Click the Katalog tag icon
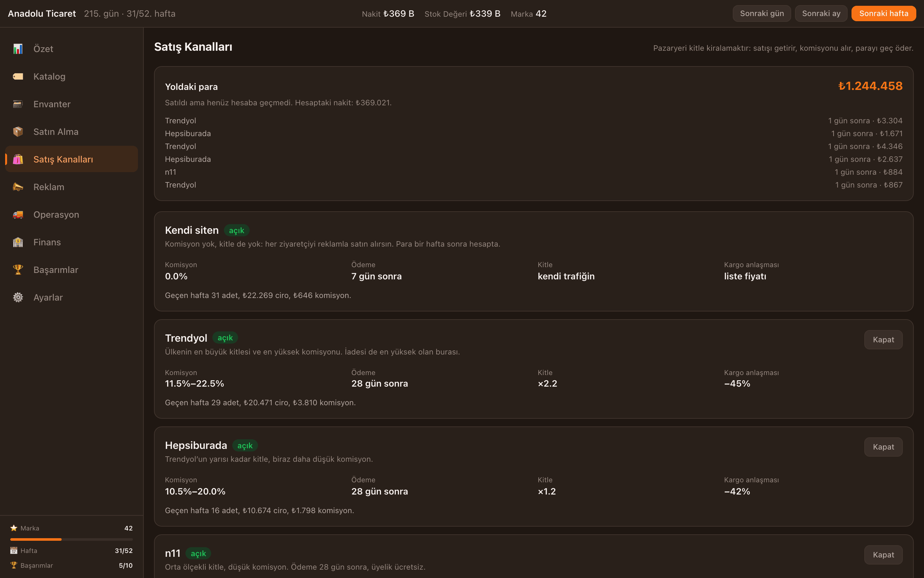The height and width of the screenshot is (578, 924). (18, 76)
